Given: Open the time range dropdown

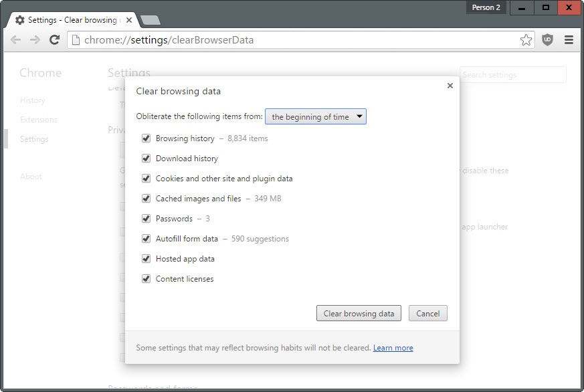Looking at the screenshot, I should tap(315, 116).
